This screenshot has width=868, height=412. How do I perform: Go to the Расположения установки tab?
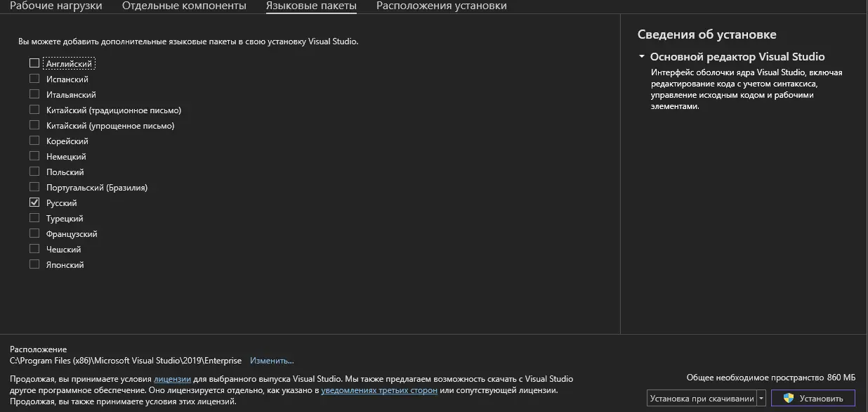point(441,6)
